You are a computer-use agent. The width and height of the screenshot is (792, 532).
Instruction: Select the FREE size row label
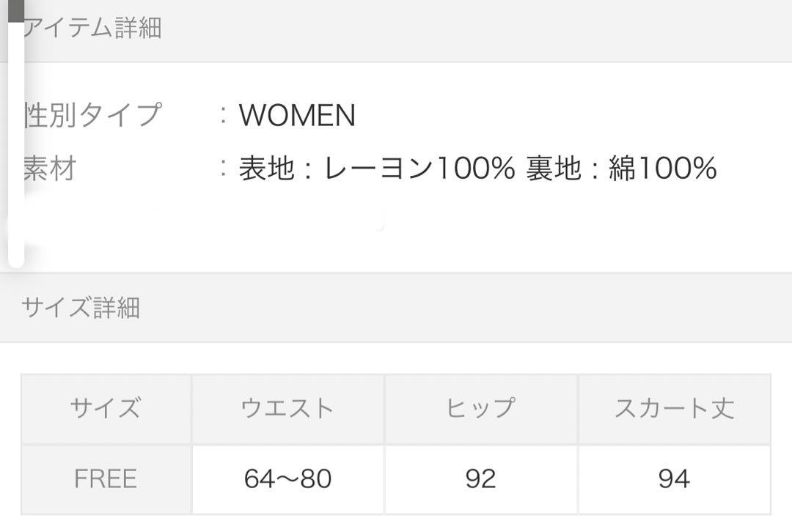(x=106, y=479)
